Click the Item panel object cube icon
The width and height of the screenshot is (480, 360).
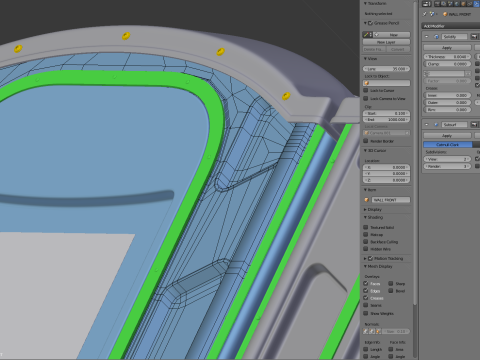coord(367,200)
